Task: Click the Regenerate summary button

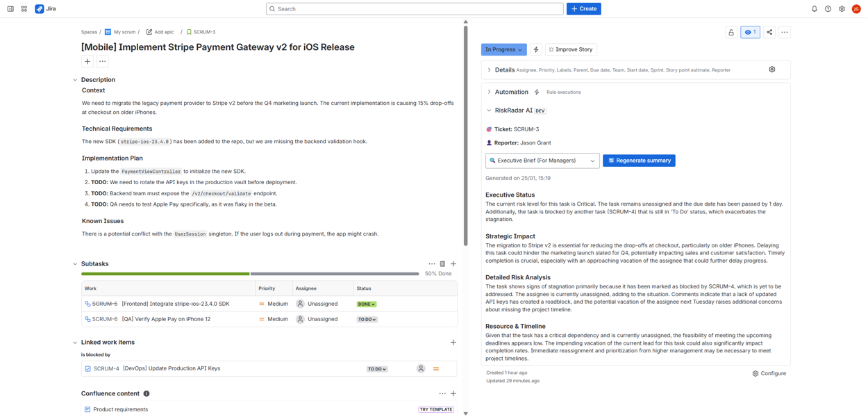Action: click(639, 161)
